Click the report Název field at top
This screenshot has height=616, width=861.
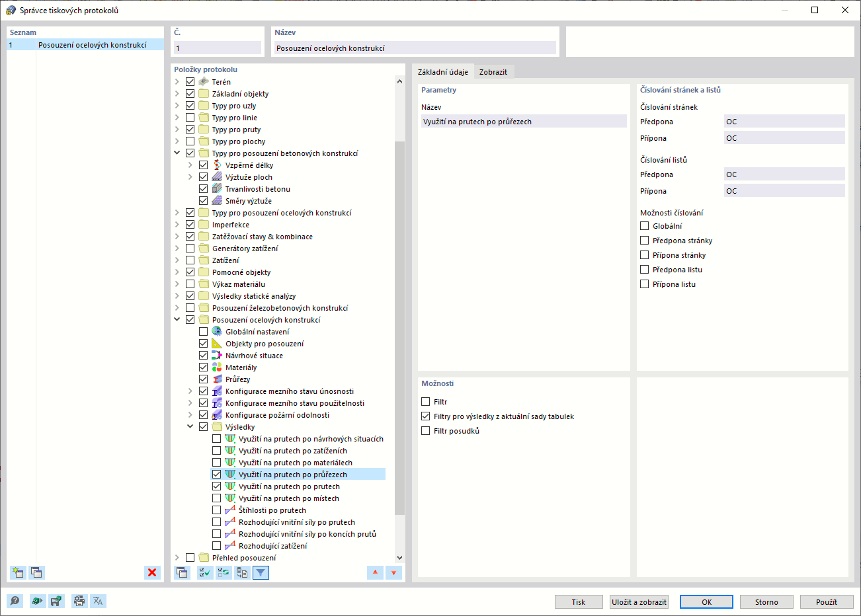pyautogui.click(x=415, y=48)
